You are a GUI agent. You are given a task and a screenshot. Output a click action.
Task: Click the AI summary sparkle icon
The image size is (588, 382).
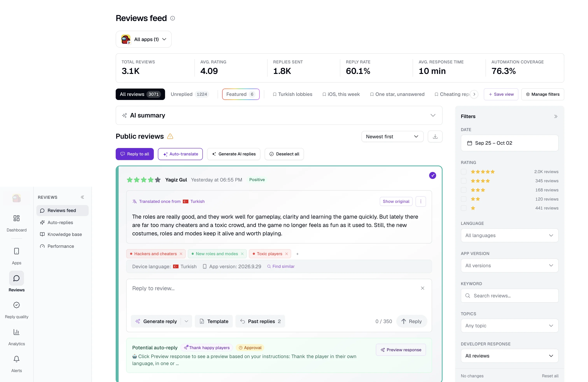click(x=124, y=115)
